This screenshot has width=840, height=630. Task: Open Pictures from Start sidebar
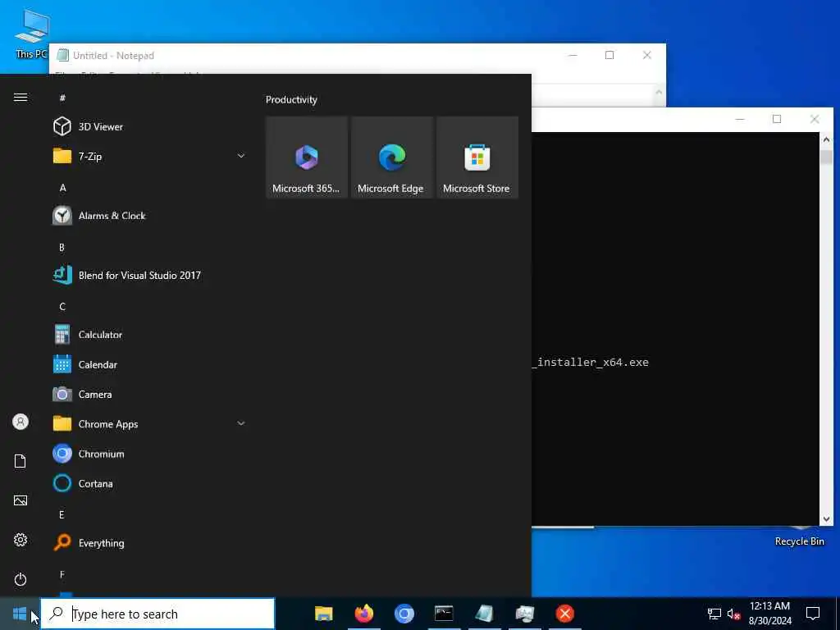(x=21, y=500)
